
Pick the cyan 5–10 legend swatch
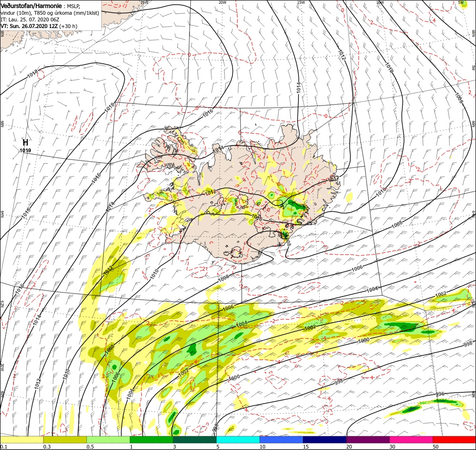[238, 440]
